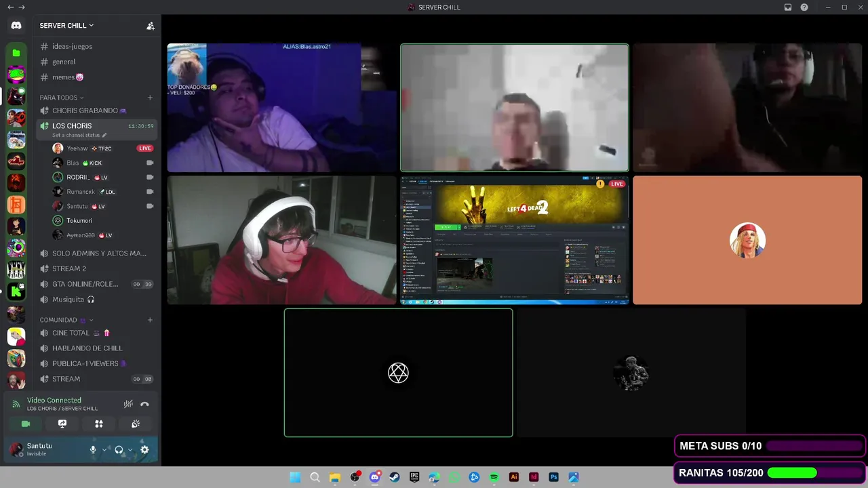The height and width of the screenshot is (488, 868).
Task: Join CHORIS GRABANDO voice channel
Action: click(95, 110)
